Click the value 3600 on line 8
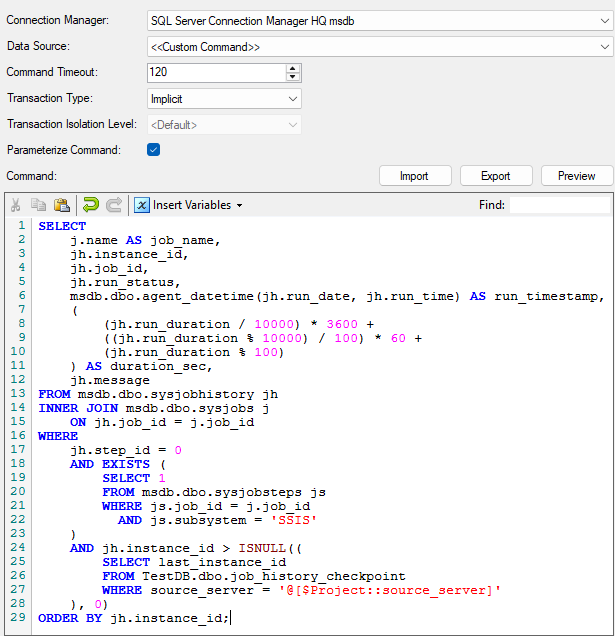The height and width of the screenshot is (636, 615). (342, 324)
